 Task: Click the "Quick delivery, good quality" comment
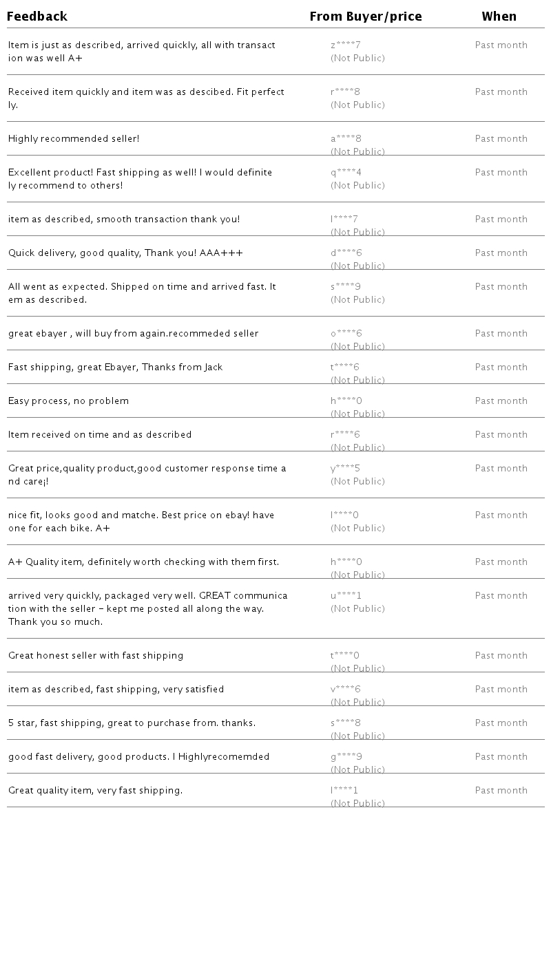pos(125,253)
